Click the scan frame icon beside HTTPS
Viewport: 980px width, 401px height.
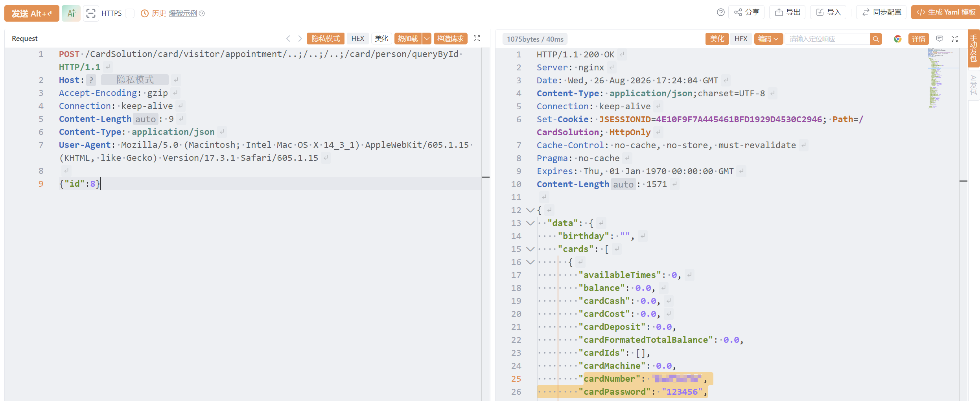(91, 13)
